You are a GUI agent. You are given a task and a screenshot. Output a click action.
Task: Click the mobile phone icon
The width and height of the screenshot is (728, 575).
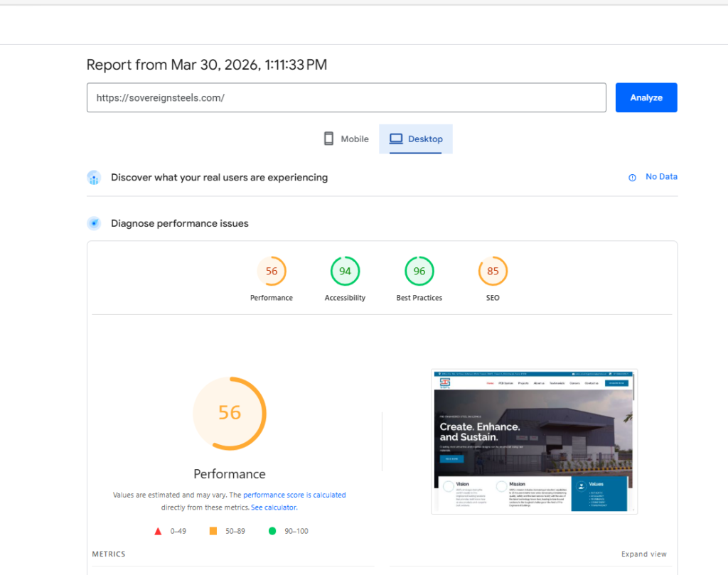[328, 139]
